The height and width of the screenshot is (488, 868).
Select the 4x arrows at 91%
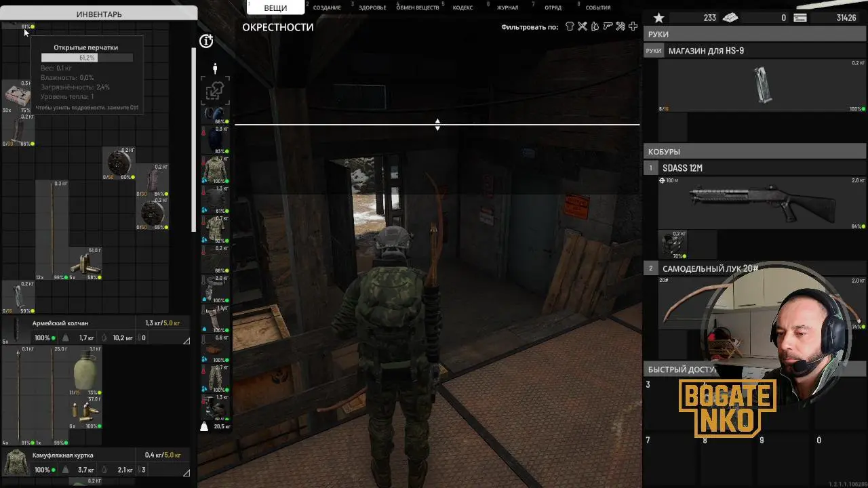coord(18,395)
